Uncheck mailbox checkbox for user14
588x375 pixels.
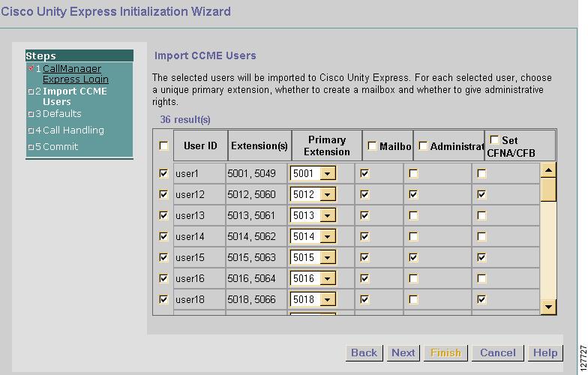pos(364,236)
